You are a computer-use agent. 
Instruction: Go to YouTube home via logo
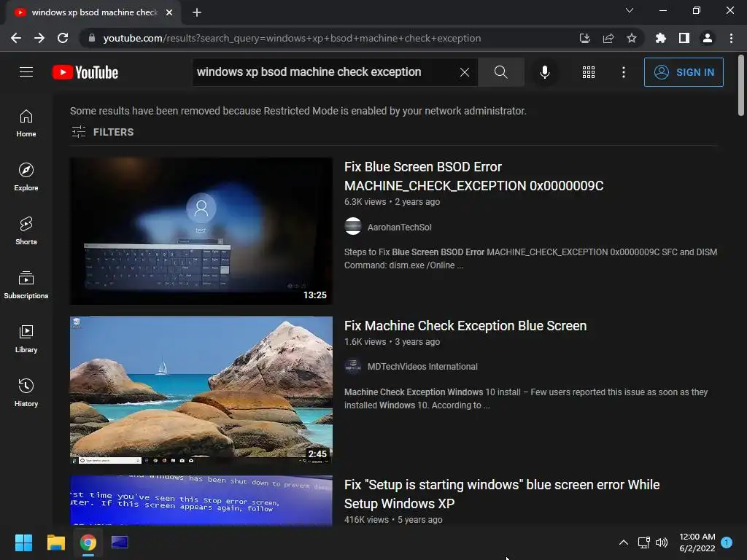(x=85, y=72)
